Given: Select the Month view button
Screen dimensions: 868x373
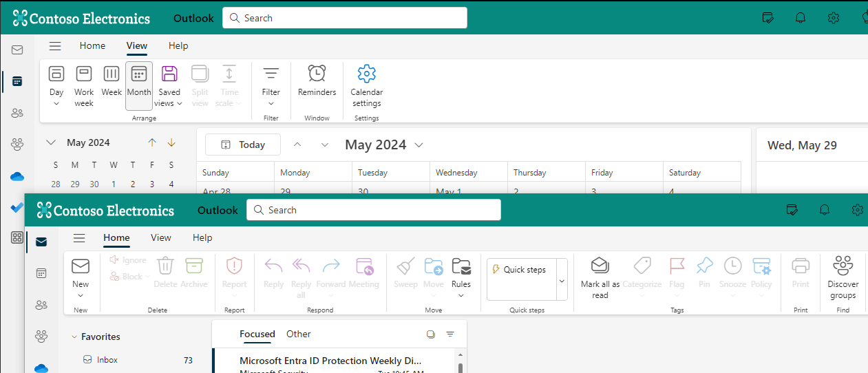Looking at the screenshot, I should point(139,86).
